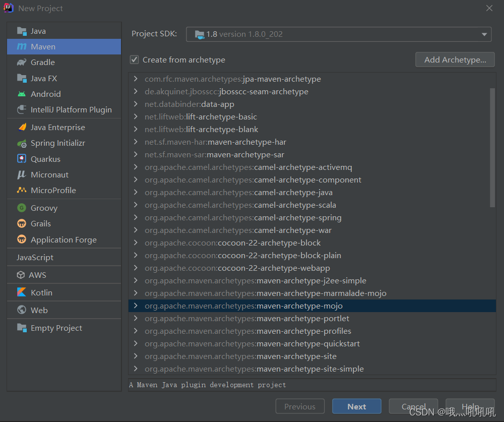504x422 pixels.
Task: Select lift-archetype-blank row
Action: click(312, 129)
